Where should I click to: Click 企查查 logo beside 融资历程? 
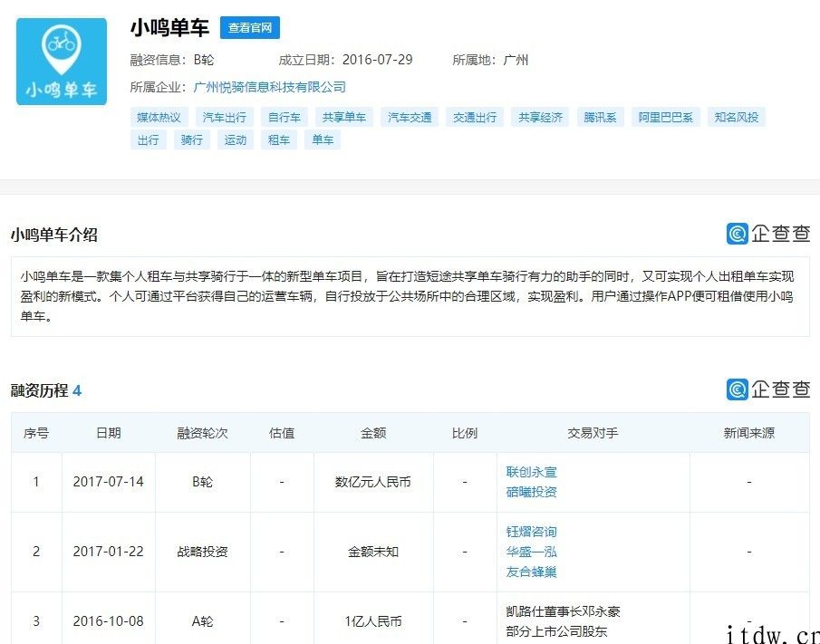(x=768, y=389)
